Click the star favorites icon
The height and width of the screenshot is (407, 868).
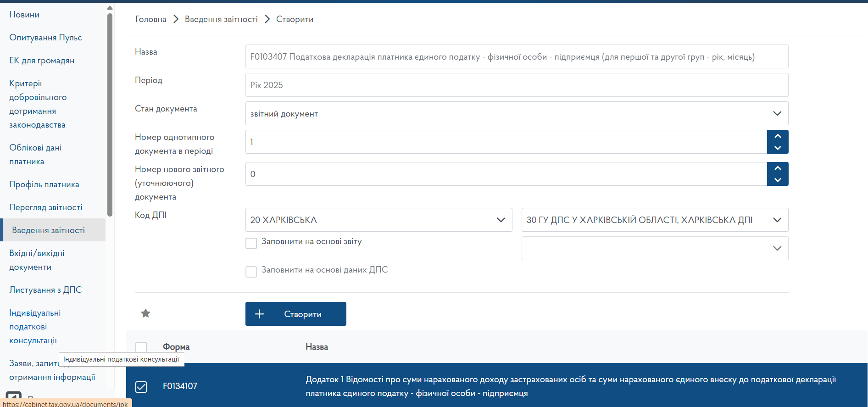click(x=145, y=313)
